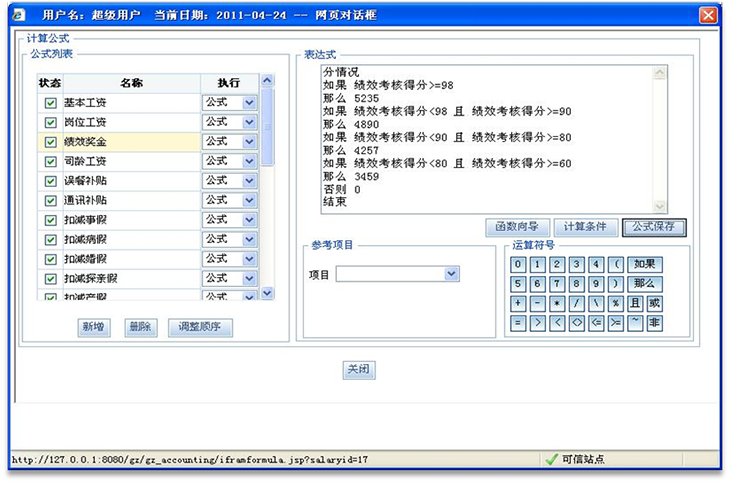Click the 调整顺序 reorder button
This screenshot has width=730, height=483.
[x=200, y=327]
